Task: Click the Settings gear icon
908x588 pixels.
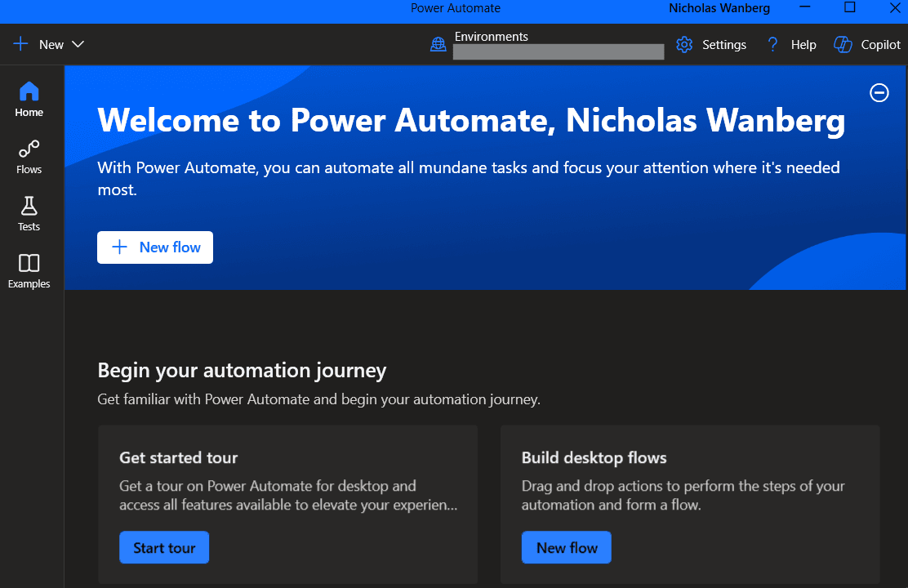Action: tap(684, 45)
